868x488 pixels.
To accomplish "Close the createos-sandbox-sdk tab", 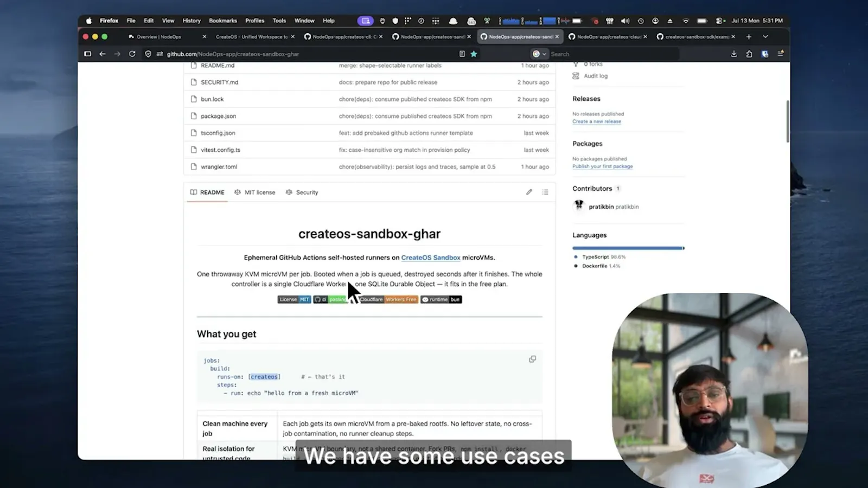I will click(x=733, y=37).
